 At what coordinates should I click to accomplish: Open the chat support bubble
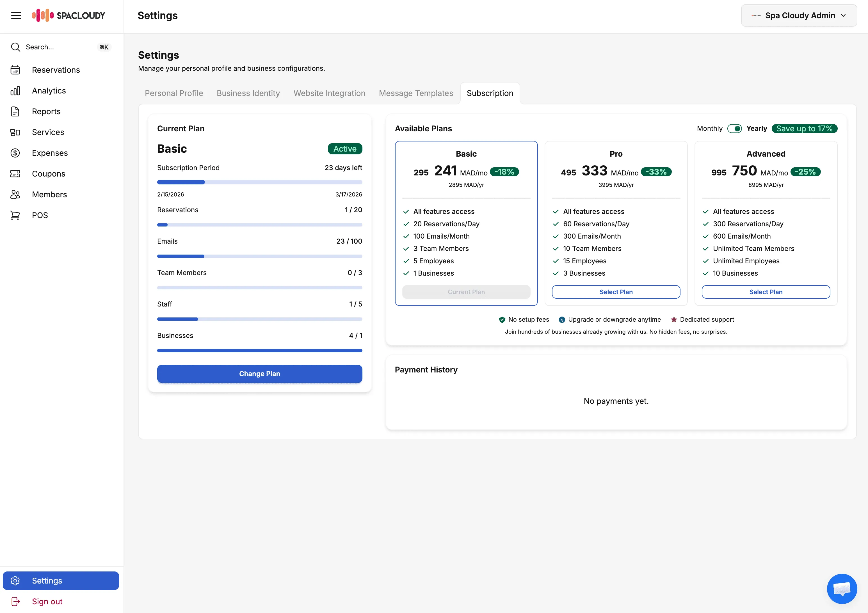click(x=842, y=588)
